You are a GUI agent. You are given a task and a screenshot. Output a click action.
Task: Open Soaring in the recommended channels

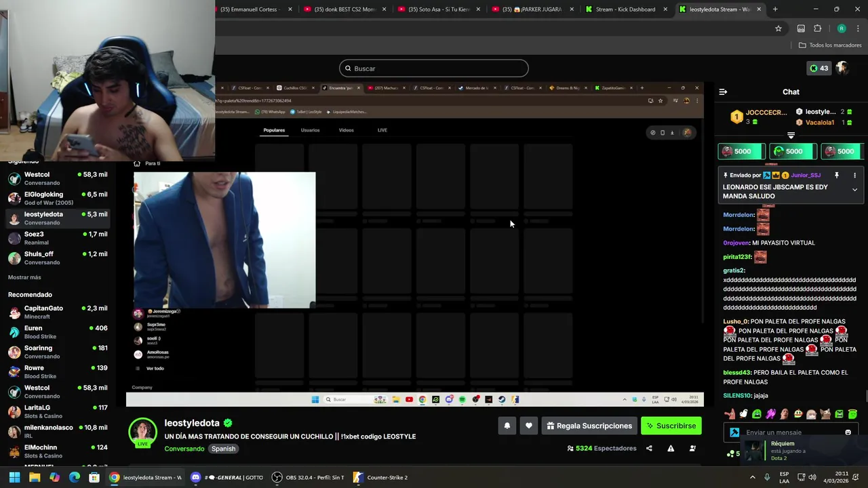58,352
